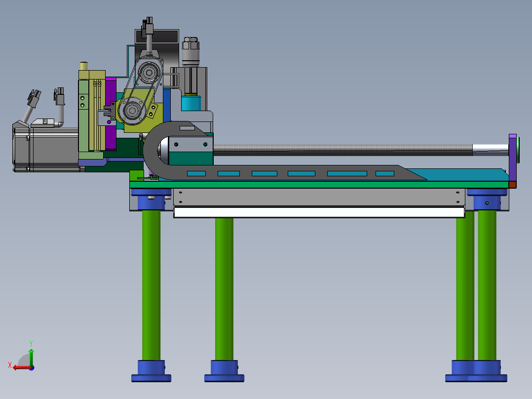Select the rightmost green support leg
This screenshot has height=399, width=532.
pos(487,285)
